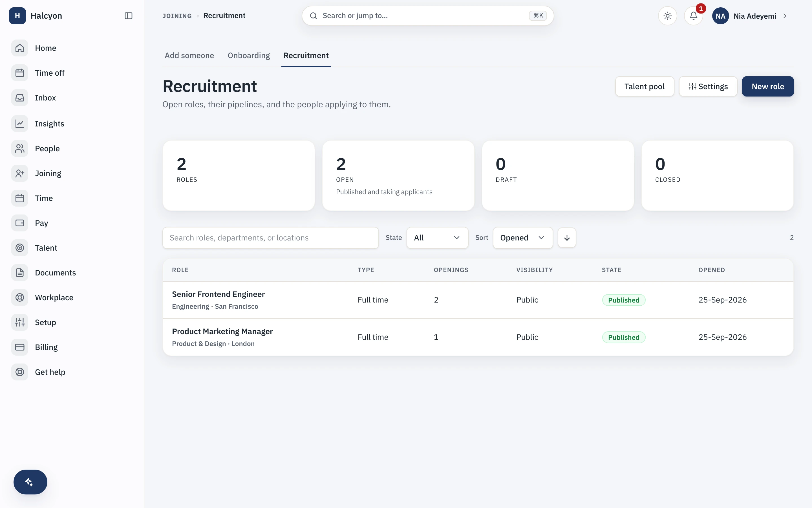Toggle light/dark theme
Screen dimensions: 812x508
667,16
